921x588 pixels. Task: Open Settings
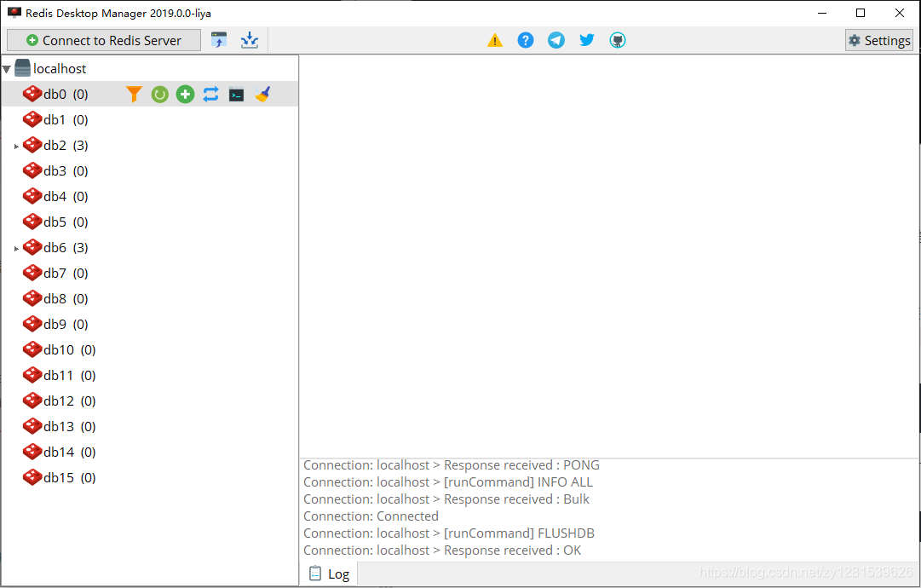(x=879, y=41)
